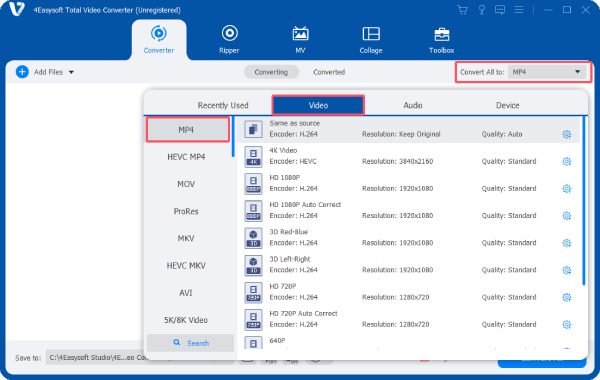Screen dimensions: 600x380
Task: Click the 4K Video preset icon
Action: pyautogui.click(x=253, y=157)
